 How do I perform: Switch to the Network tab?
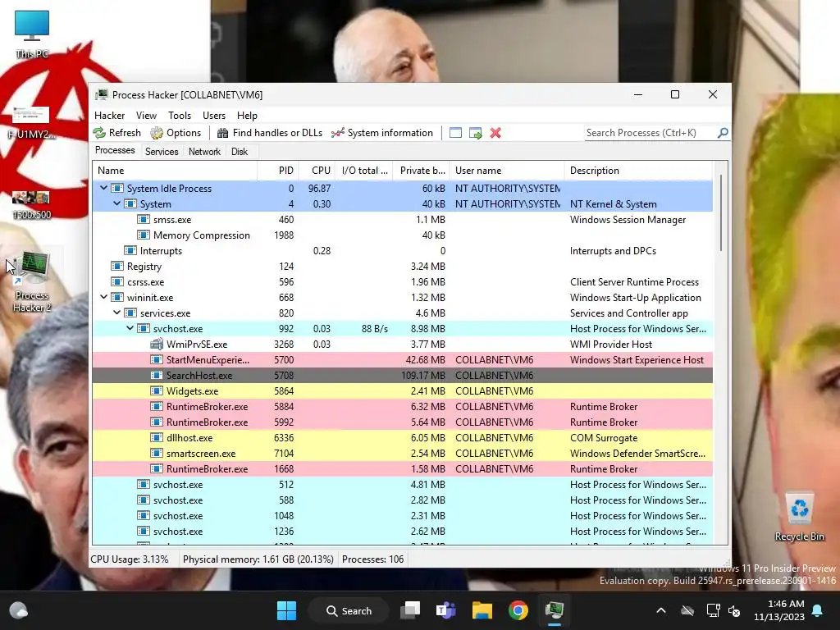point(204,152)
